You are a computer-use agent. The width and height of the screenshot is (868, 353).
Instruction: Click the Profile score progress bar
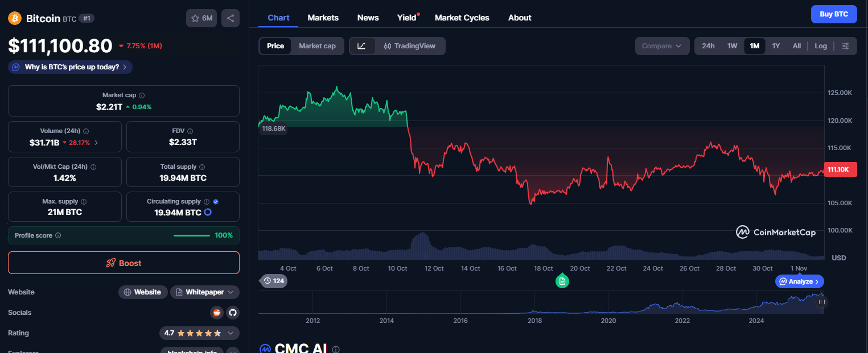pos(192,235)
